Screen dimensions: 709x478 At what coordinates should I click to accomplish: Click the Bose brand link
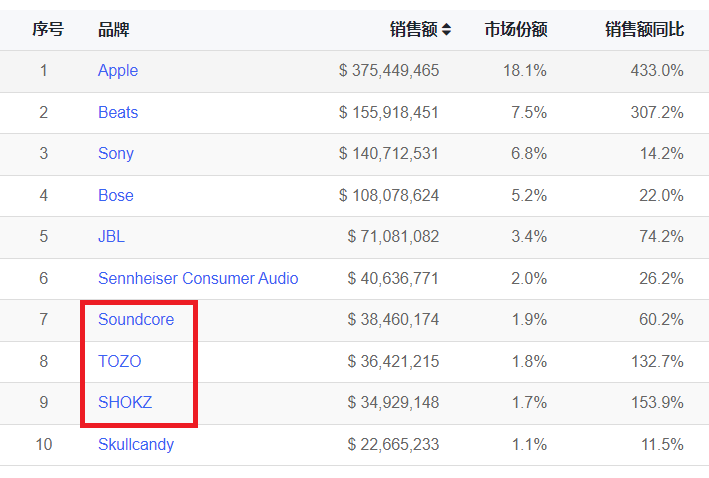pos(116,196)
